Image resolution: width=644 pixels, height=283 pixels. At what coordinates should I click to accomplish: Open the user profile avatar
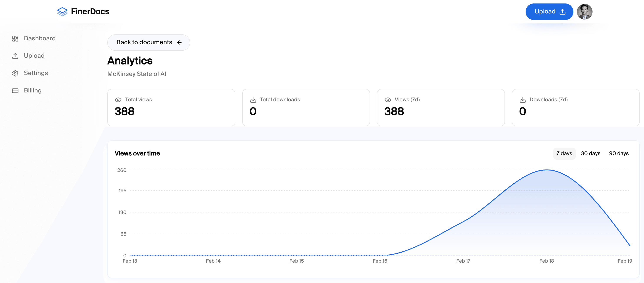584,12
